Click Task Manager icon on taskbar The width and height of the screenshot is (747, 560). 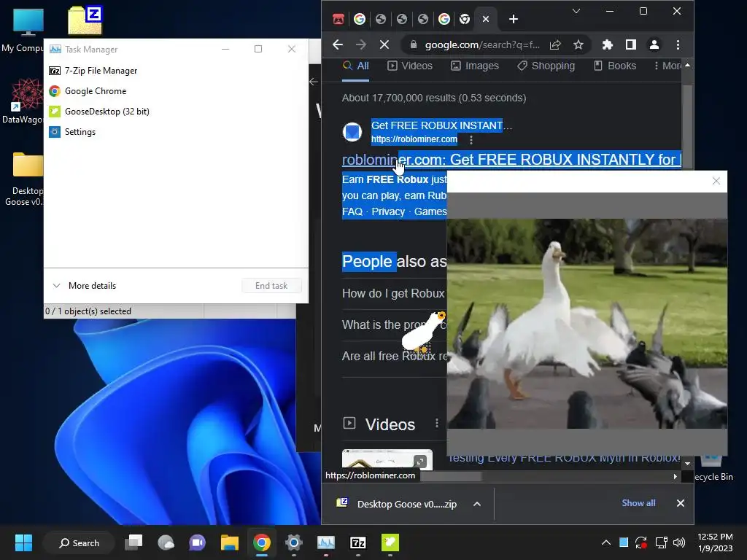pos(326,542)
